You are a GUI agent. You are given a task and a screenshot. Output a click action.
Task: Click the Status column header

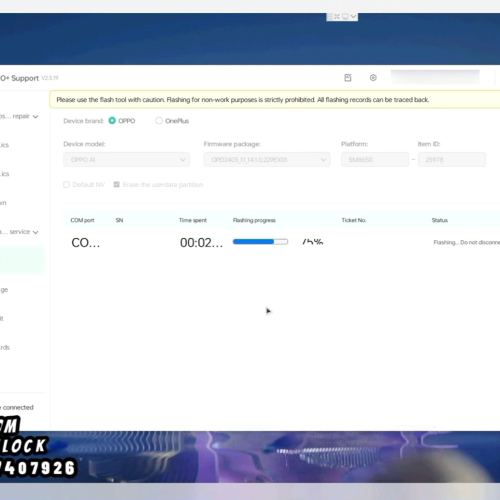click(440, 220)
